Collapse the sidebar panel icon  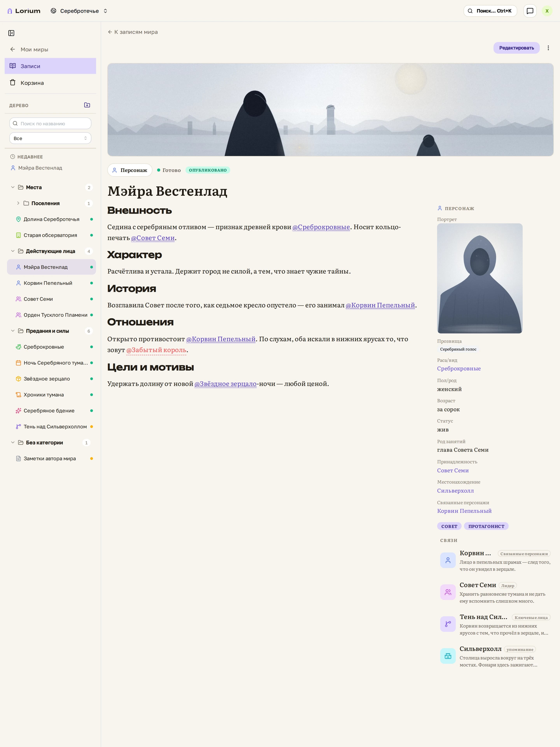coord(11,33)
